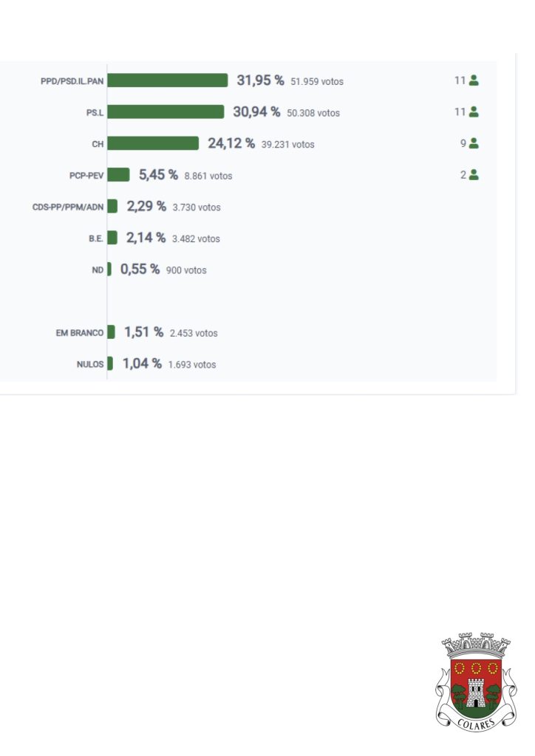Image resolution: width=535 pixels, height=756 pixels.
Task: Click the 31,95 % percentage value
Action: point(260,80)
